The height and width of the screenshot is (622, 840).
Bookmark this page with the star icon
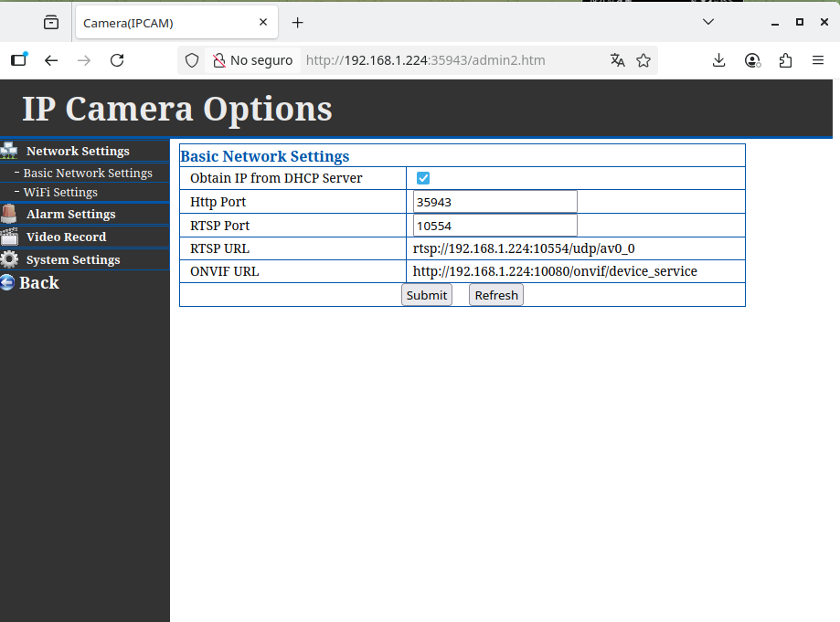point(643,60)
